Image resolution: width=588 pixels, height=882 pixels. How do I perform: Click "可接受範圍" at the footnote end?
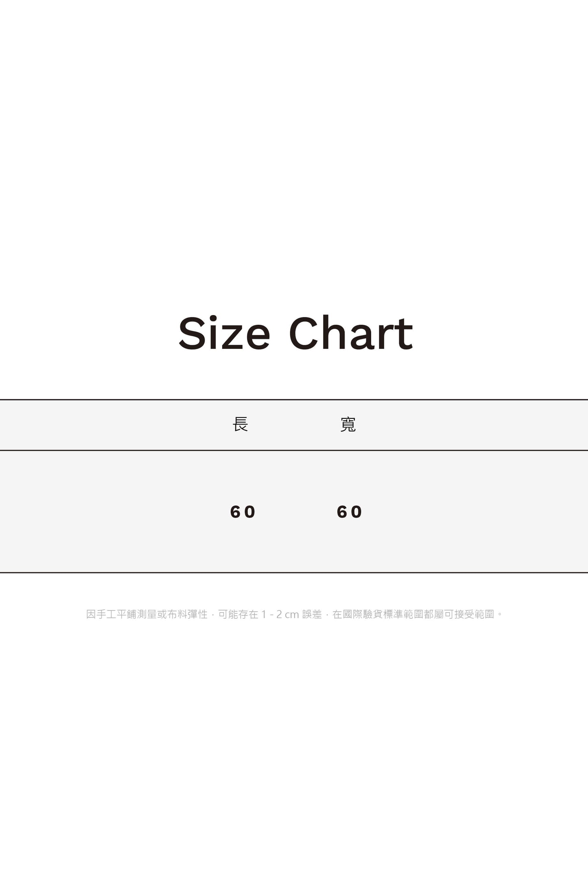click(x=469, y=614)
